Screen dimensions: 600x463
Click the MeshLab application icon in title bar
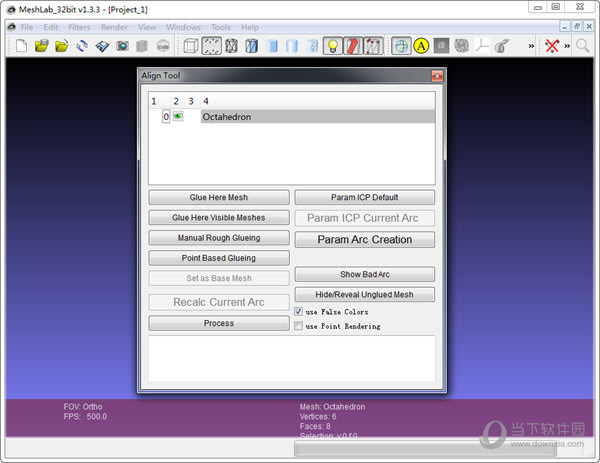point(11,10)
